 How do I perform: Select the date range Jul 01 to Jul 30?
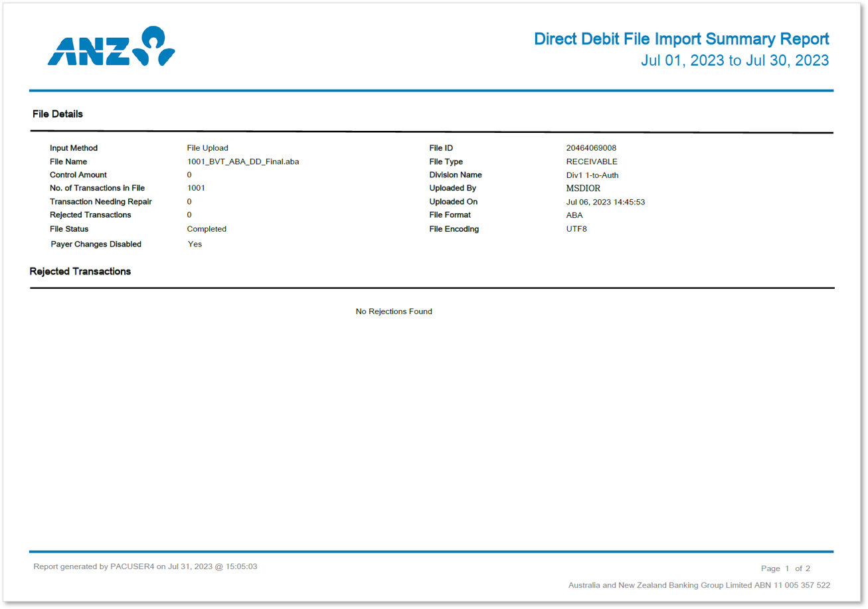(x=735, y=60)
